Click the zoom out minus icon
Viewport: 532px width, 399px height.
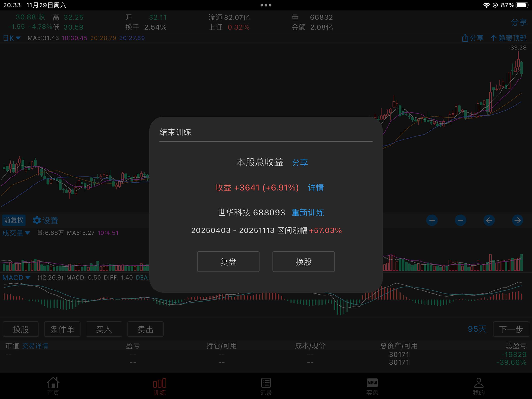461,220
